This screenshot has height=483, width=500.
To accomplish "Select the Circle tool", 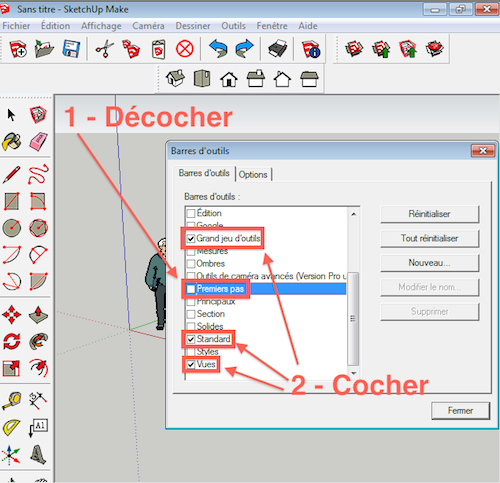I will point(11,228).
